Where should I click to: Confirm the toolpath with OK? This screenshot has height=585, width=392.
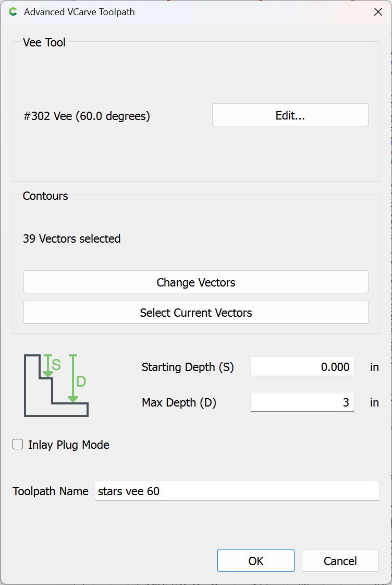[x=256, y=560]
